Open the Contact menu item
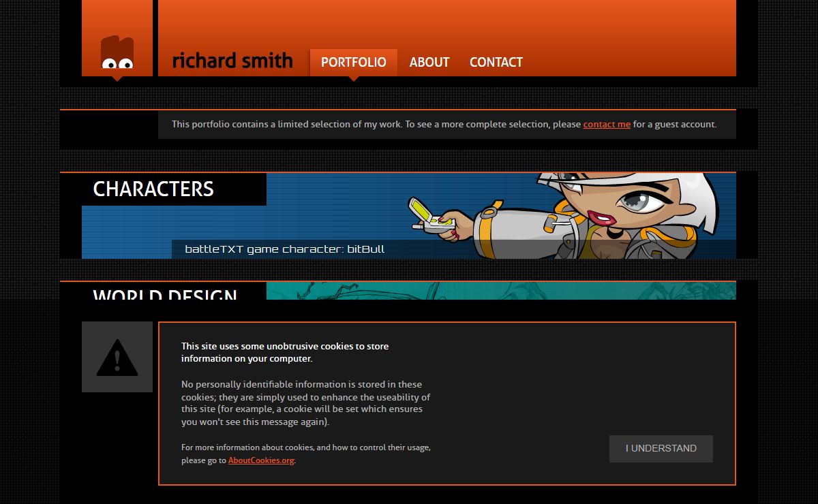 coord(496,63)
